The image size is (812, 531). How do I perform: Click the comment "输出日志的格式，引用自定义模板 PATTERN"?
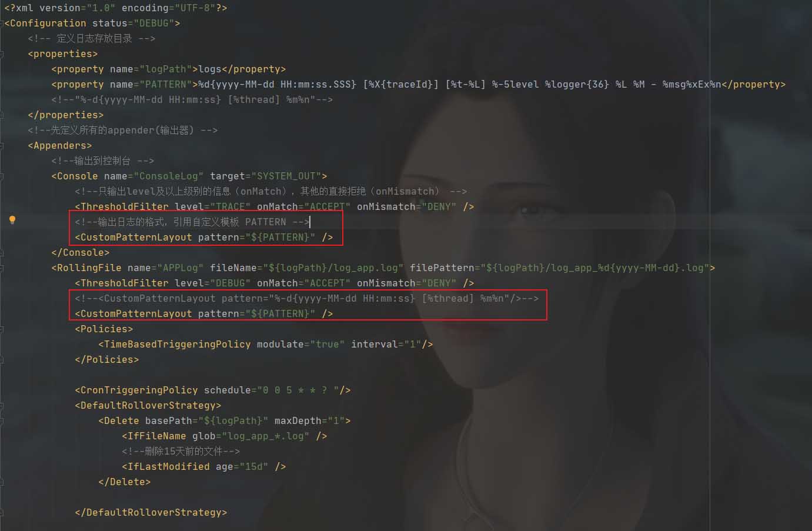pyautogui.click(x=192, y=222)
